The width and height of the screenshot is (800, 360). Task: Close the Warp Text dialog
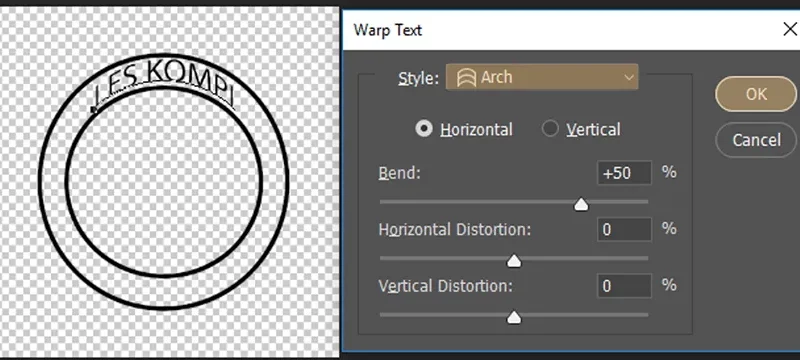click(790, 30)
